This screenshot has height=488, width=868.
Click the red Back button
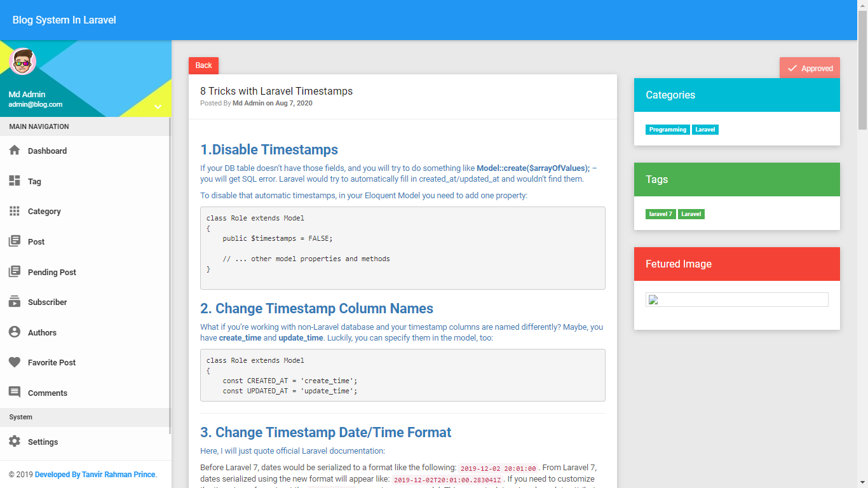click(203, 65)
